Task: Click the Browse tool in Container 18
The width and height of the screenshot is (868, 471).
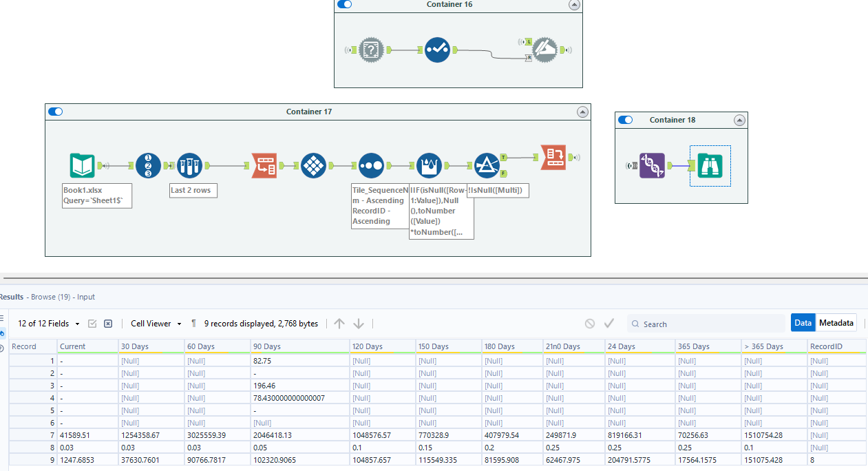Action: (x=709, y=165)
